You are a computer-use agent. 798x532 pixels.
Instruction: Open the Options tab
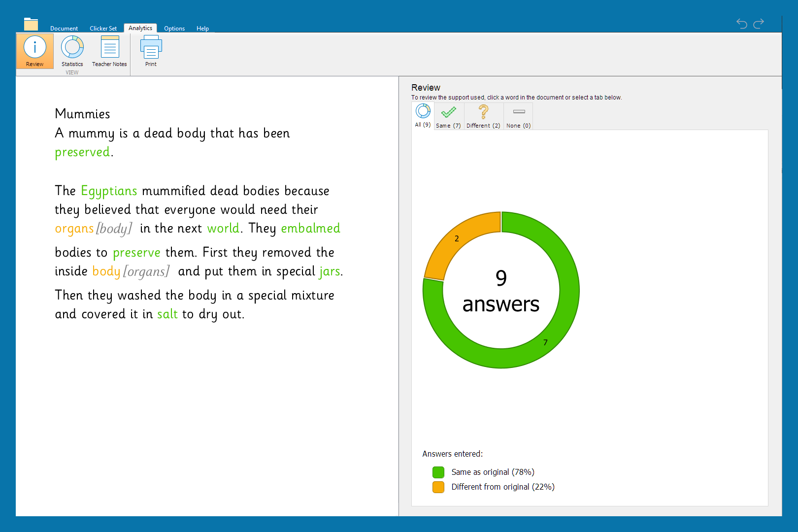(x=174, y=29)
